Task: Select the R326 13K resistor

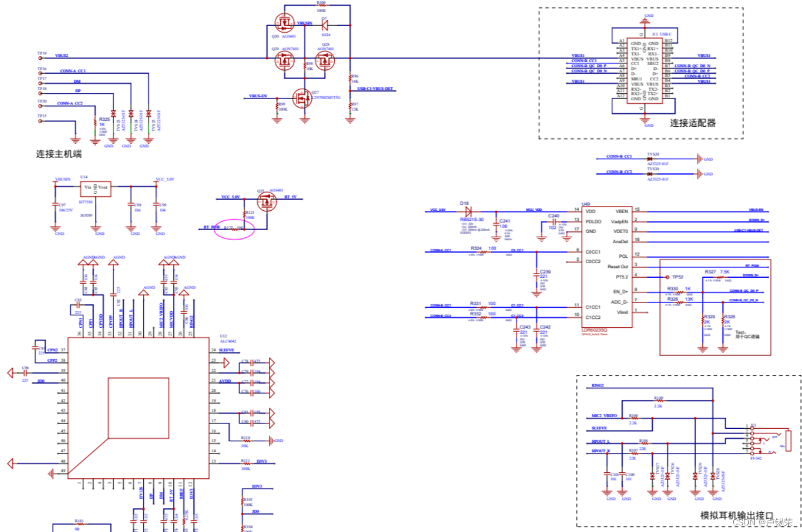Action: pos(680,301)
